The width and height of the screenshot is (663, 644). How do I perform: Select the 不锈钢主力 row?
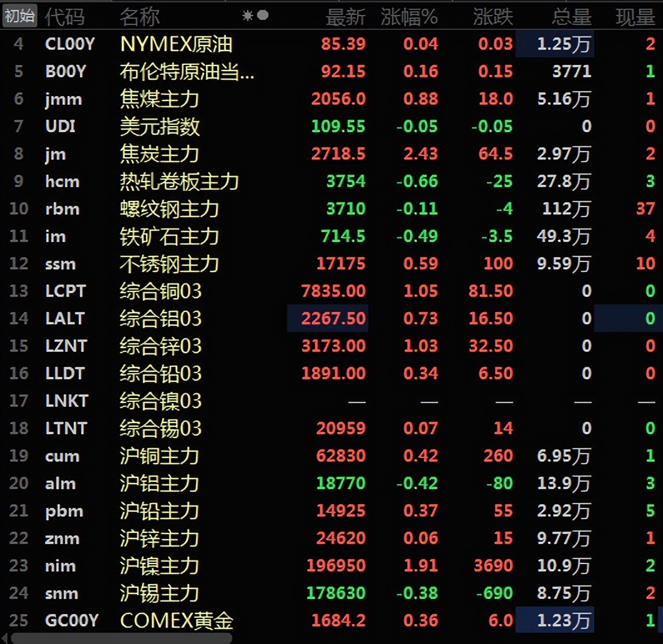pos(331,264)
